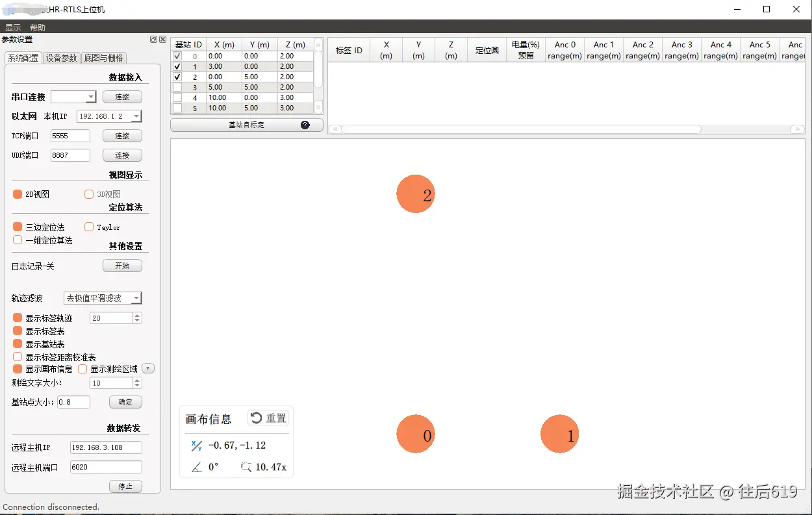Open the 本机IP 192.168.1.2 dropdown
Viewport: 812px width, 515px height.
point(109,116)
